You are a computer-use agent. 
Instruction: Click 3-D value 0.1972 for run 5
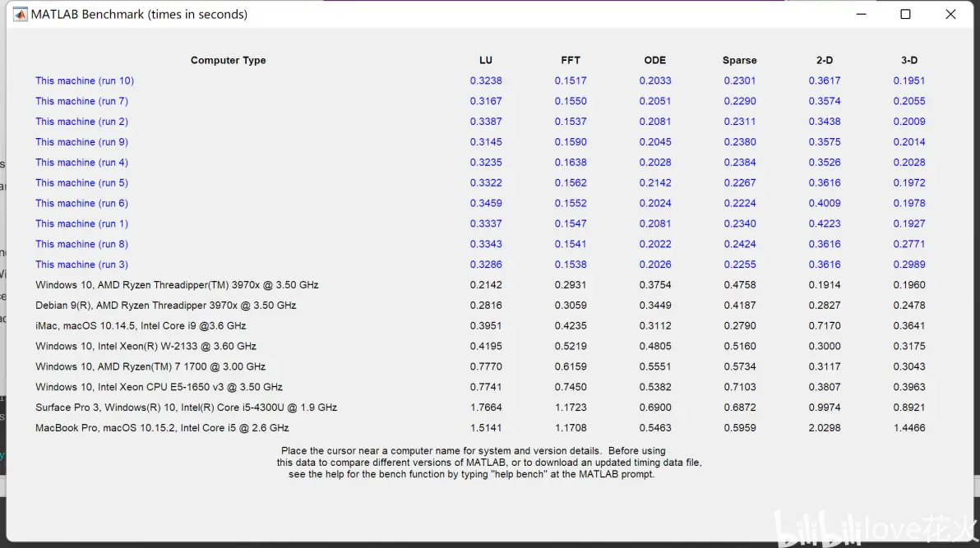pyautogui.click(x=909, y=182)
